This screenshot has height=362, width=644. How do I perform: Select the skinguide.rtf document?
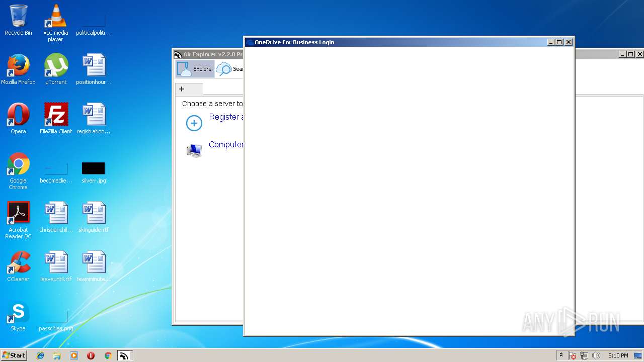click(94, 217)
